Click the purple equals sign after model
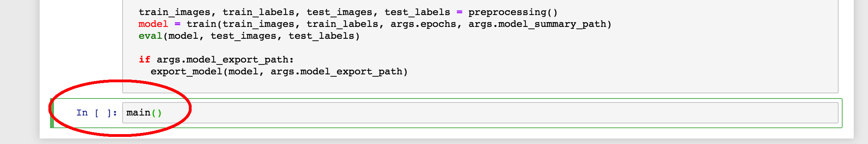Image resolution: width=868 pixels, height=144 pixels. [x=177, y=24]
